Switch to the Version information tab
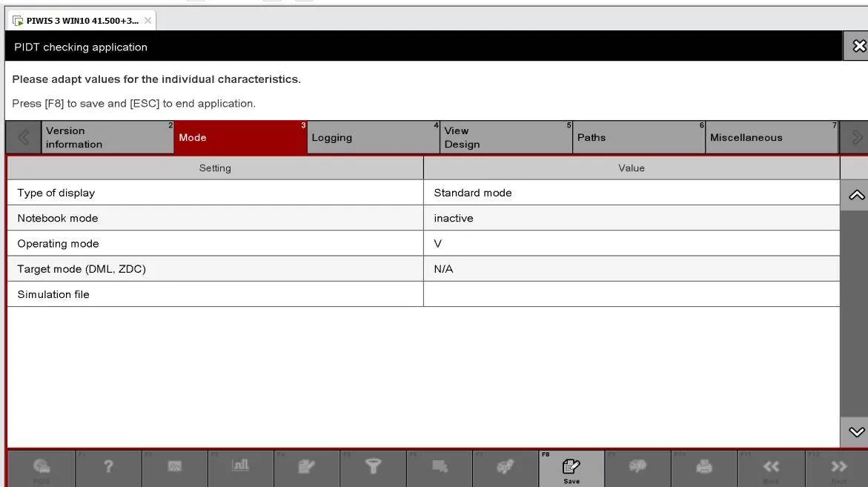The height and width of the screenshot is (487, 868). tap(107, 137)
